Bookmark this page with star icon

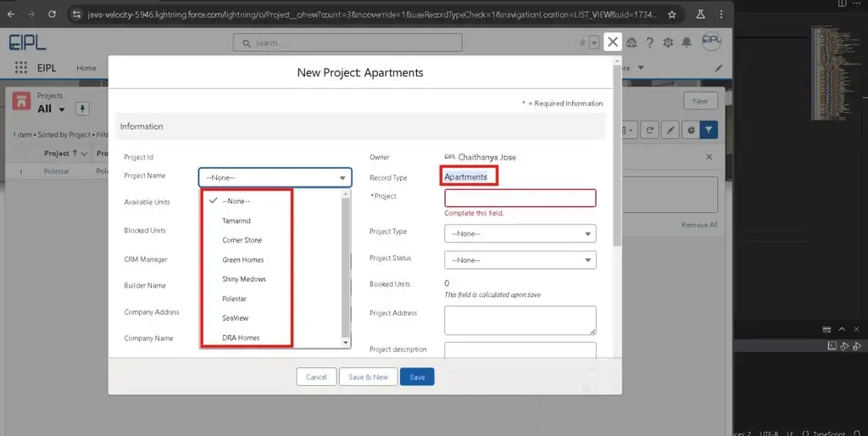[672, 14]
